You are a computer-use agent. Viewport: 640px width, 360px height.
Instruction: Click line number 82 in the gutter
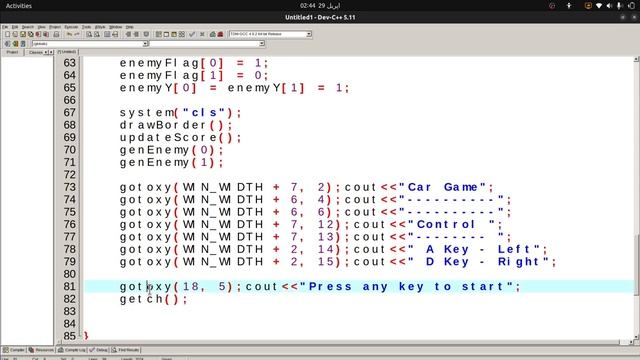(x=70, y=299)
